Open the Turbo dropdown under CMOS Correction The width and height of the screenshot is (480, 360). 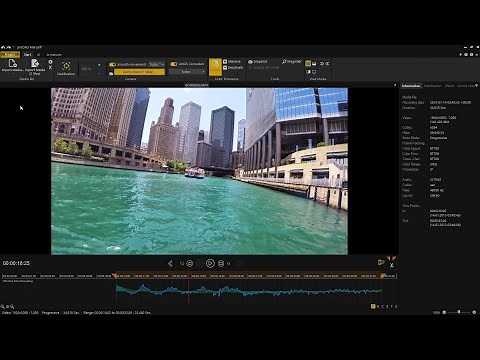[x=187, y=72]
